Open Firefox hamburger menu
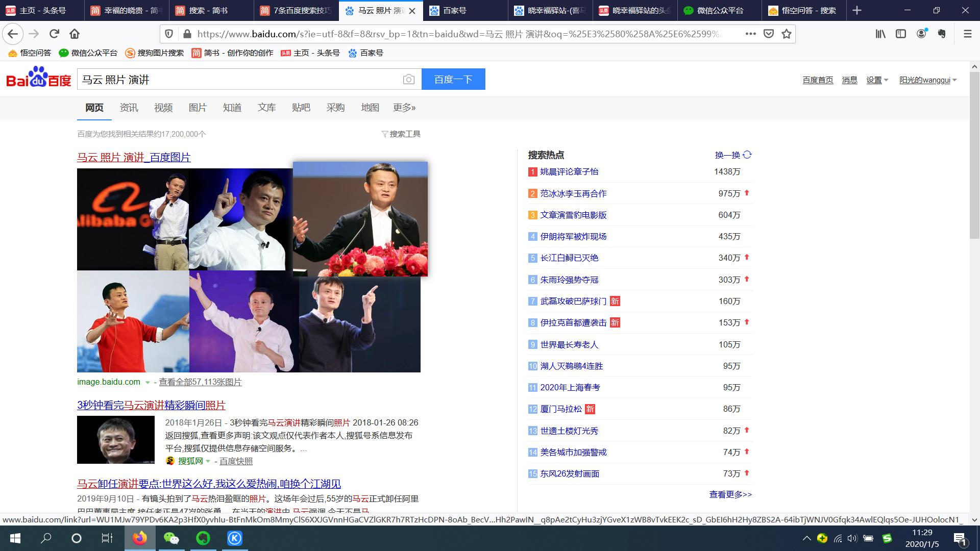 [x=967, y=34]
